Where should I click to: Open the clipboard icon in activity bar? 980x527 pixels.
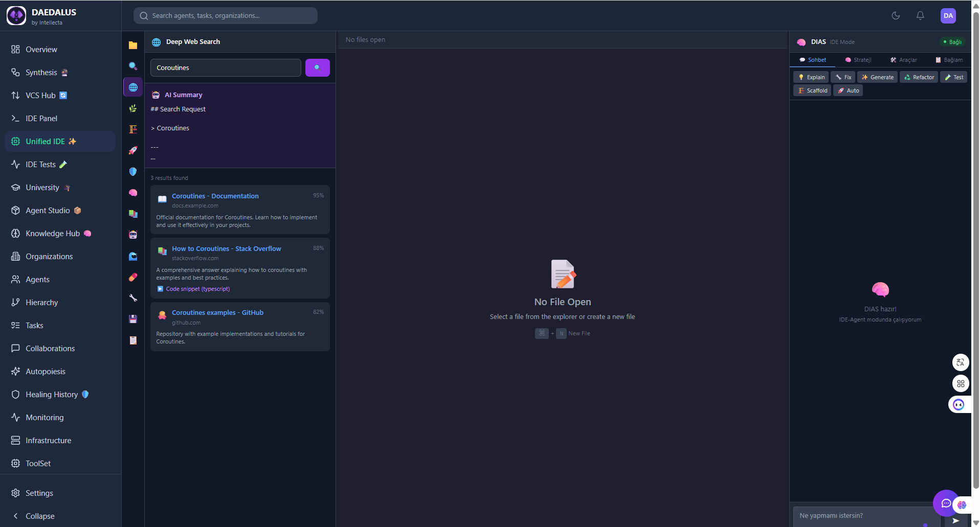coord(133,340)
